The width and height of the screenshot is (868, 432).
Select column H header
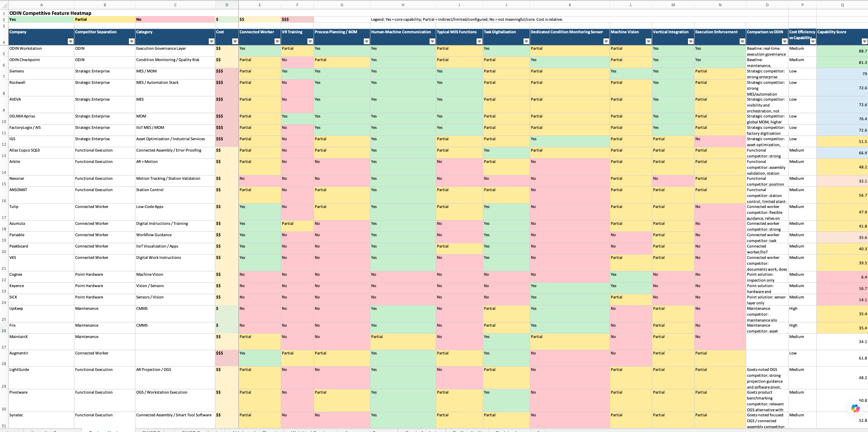[x=403, y=5]
